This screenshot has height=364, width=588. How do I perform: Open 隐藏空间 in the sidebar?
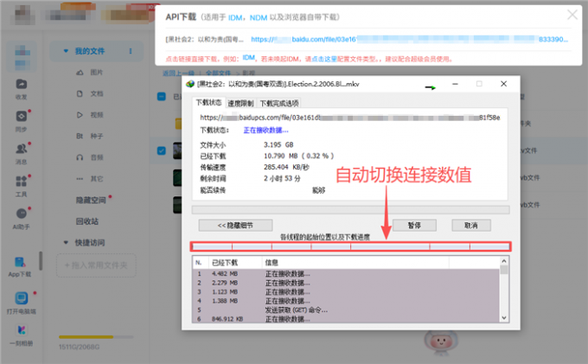[91, 201]
